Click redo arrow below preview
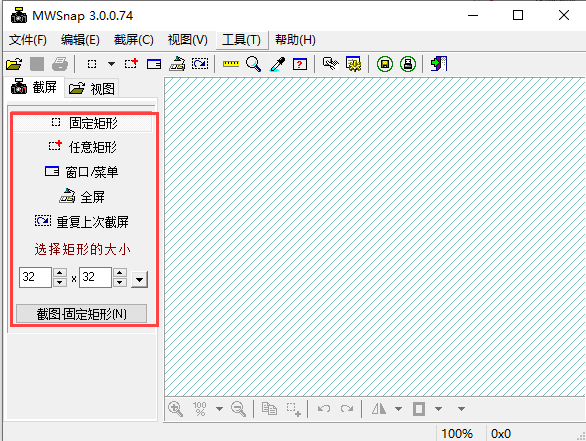Screen dimensions: 586x441 tap(347, 408)
